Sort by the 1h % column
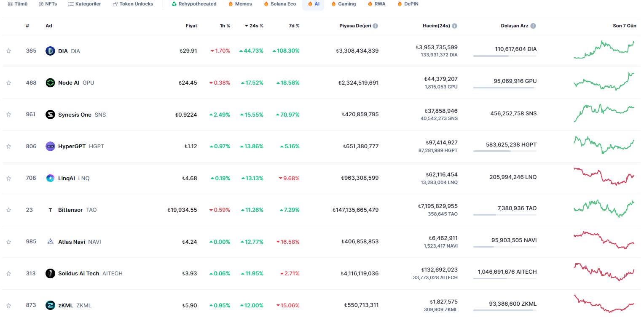 coord(225,26)
